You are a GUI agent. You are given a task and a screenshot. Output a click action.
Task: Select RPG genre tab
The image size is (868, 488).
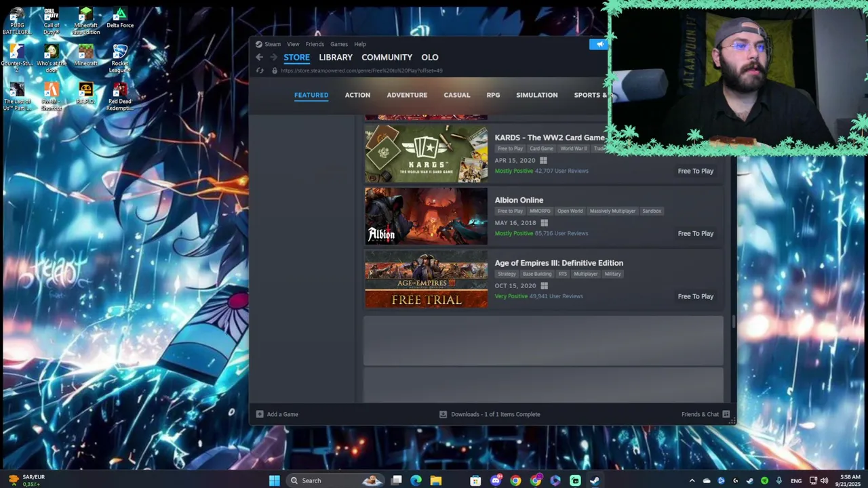(493, 95)
